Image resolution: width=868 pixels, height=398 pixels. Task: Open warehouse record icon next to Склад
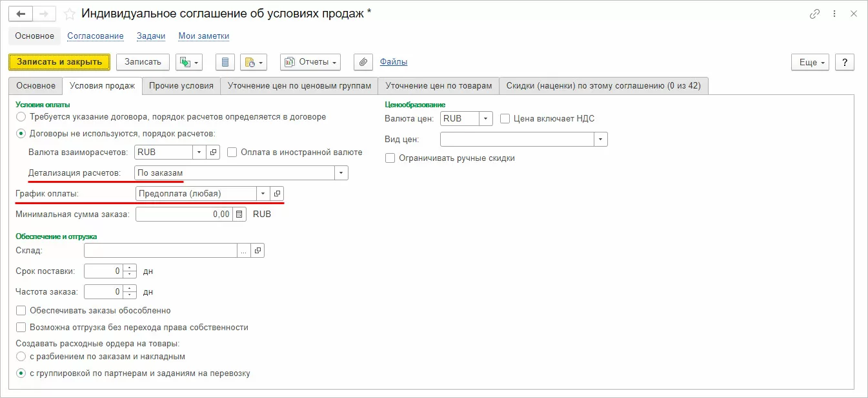click(x=257, y=251)
